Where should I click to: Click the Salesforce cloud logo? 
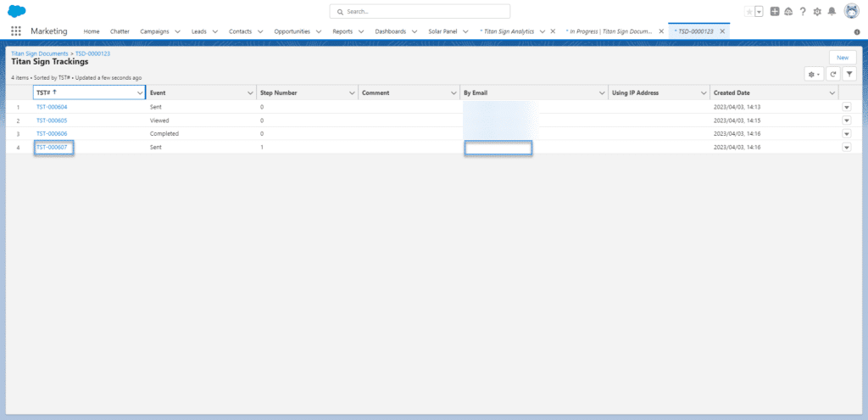[x=17, y=11]
